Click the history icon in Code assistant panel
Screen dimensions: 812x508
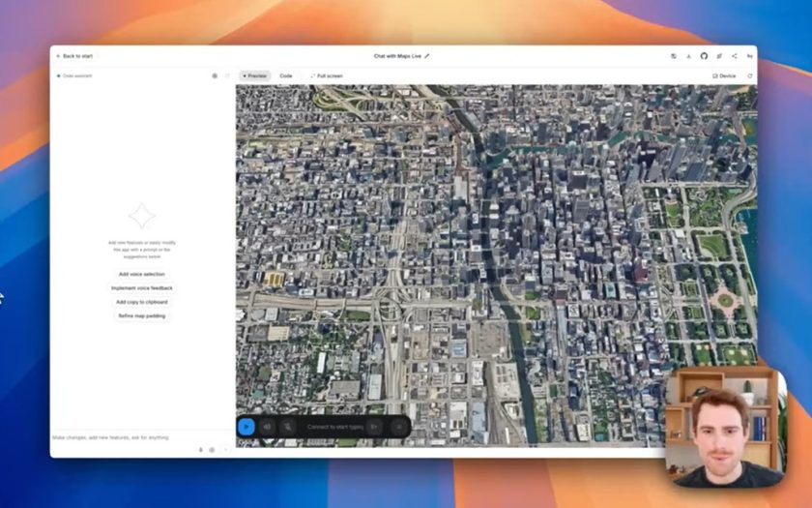(215, 75)
